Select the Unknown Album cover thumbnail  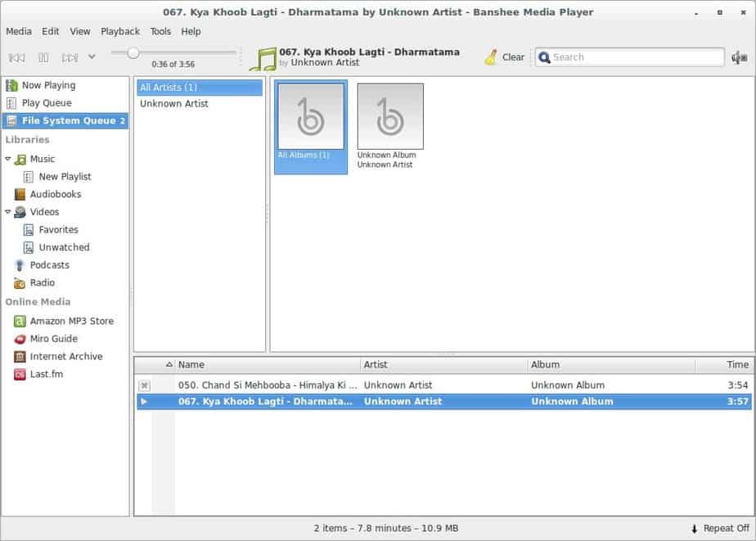pyautogui.click(x=390, y=116)
